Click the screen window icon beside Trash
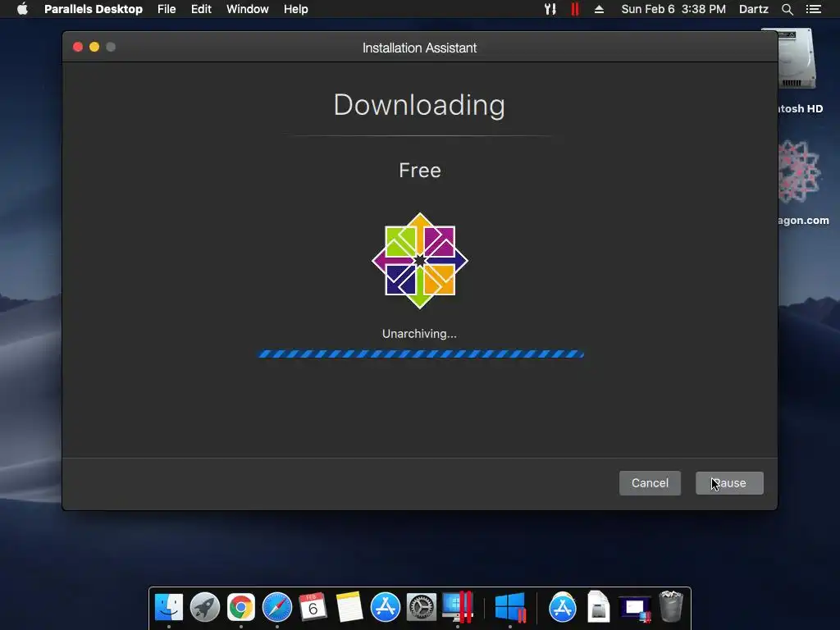 [x=635, y=609]
